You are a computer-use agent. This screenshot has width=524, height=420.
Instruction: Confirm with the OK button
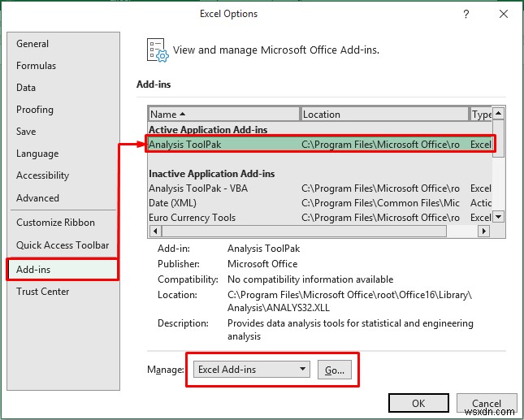coord(418,403)
